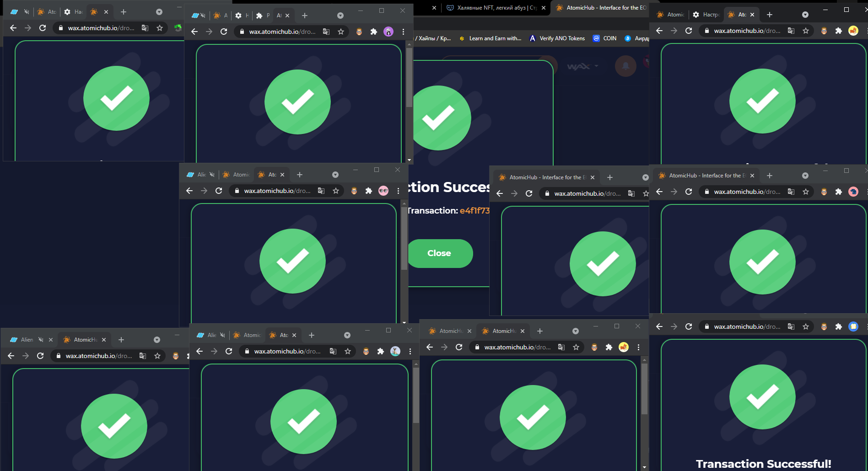Click notification bell in main AtomicHub background window
Screen dimensions: 868x471
pyautogui.click(x=625, y=66)
